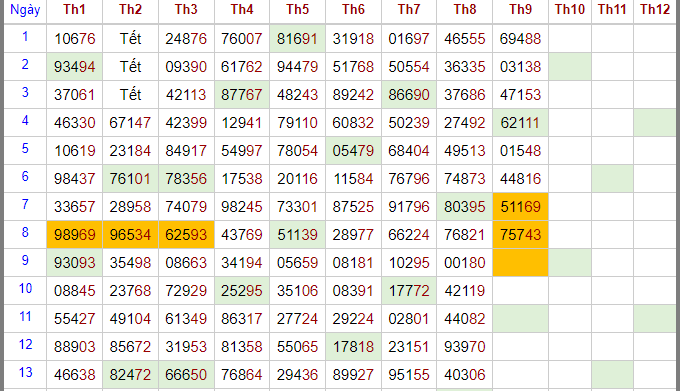This screenshot has width=680, height=391.
Task: Open day 5 link in Ngày column
Action: coord(25,148)
